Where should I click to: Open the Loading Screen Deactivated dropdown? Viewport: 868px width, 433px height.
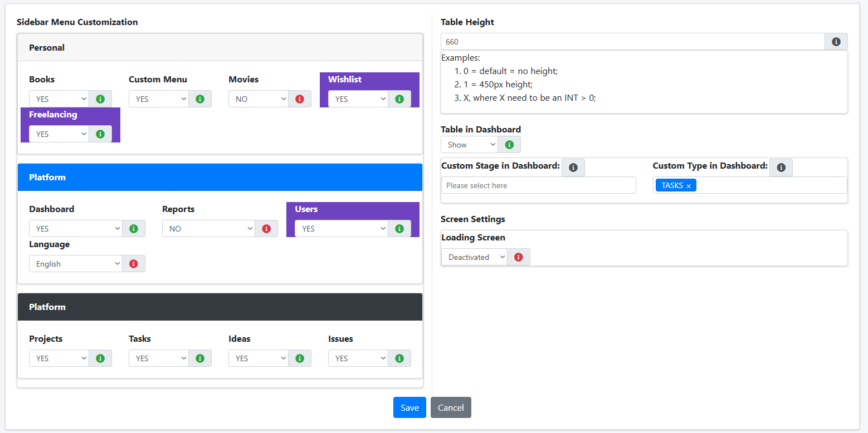point(474,257)
